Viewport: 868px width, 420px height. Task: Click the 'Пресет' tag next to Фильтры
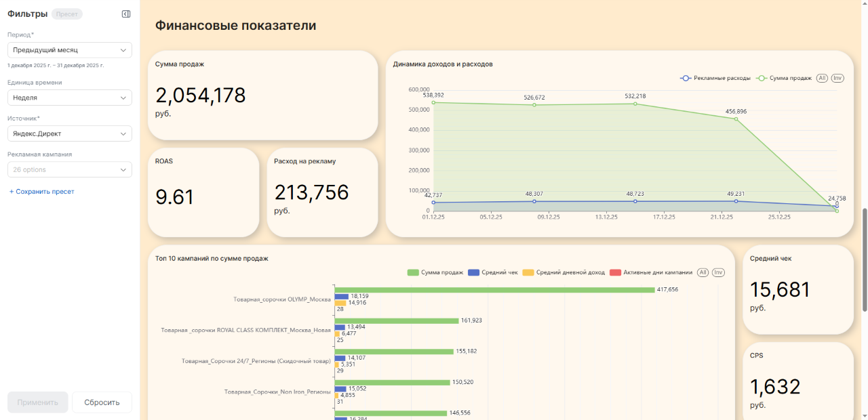(x=66, y=14)
